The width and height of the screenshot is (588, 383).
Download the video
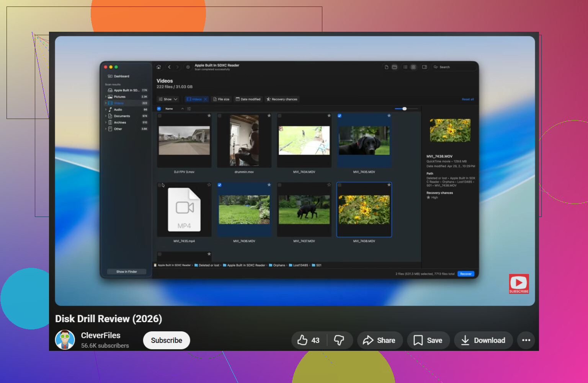pos(483,340)
